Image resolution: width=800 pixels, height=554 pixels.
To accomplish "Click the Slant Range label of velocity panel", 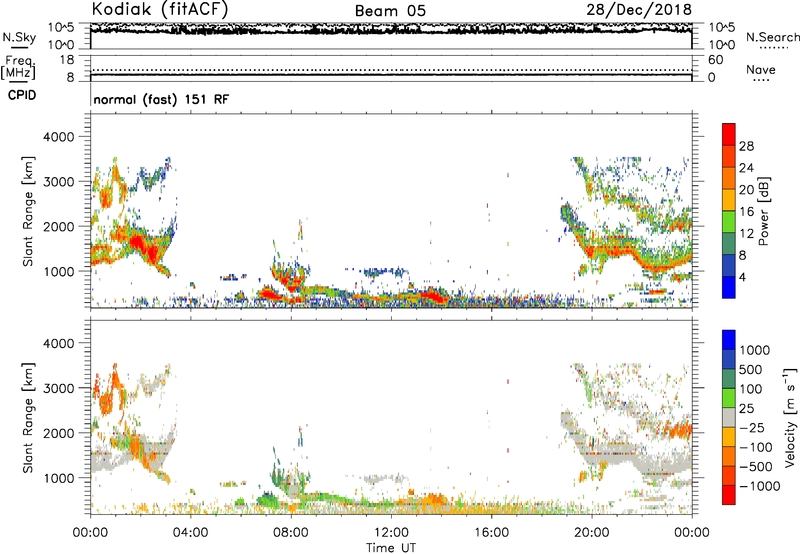I will click(28, 418).
